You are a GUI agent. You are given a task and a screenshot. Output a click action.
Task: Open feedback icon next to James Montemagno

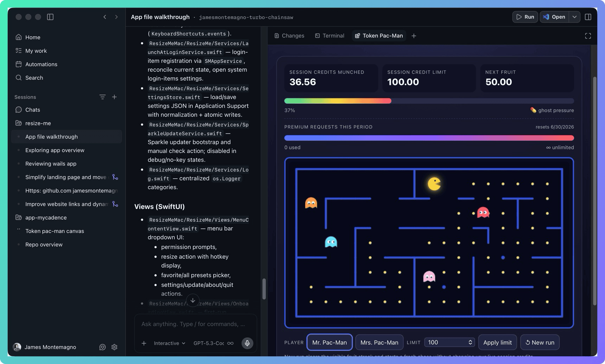click(102, 347)
